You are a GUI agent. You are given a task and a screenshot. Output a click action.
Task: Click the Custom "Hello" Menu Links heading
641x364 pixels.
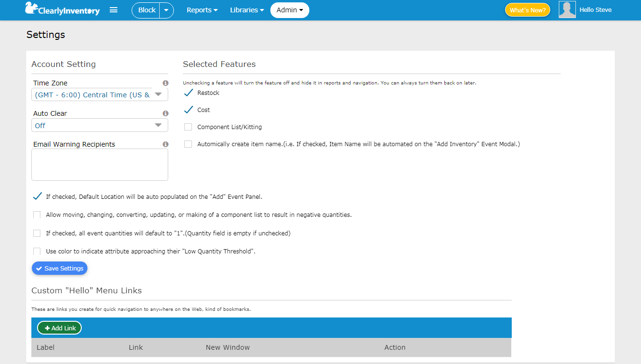click(86, 290)
